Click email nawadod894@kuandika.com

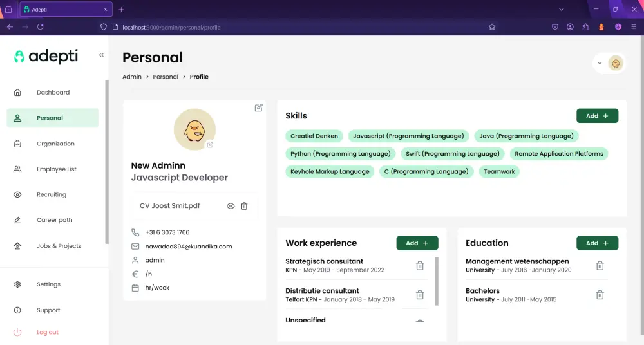coord(189,247)
